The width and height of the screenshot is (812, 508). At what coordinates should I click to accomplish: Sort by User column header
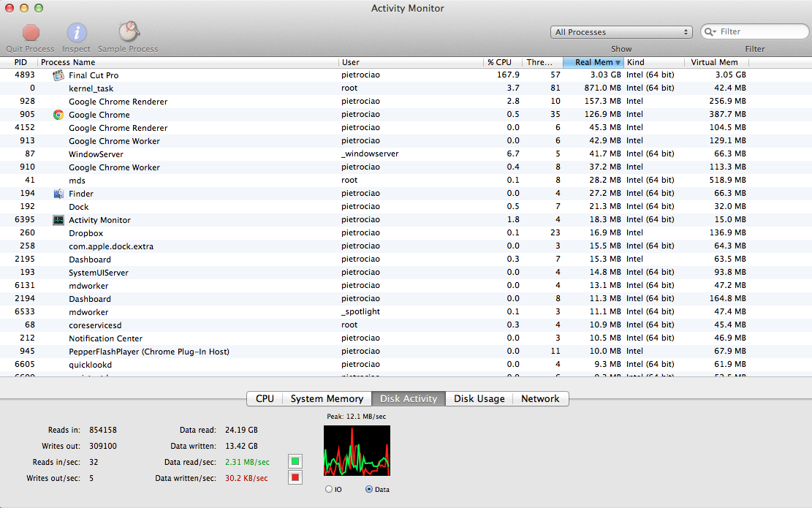(x=411, y=62)
